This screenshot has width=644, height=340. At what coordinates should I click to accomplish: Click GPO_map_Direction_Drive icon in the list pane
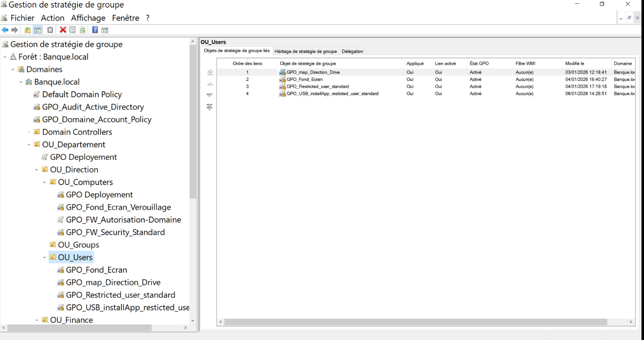click(x=282, y=72)
